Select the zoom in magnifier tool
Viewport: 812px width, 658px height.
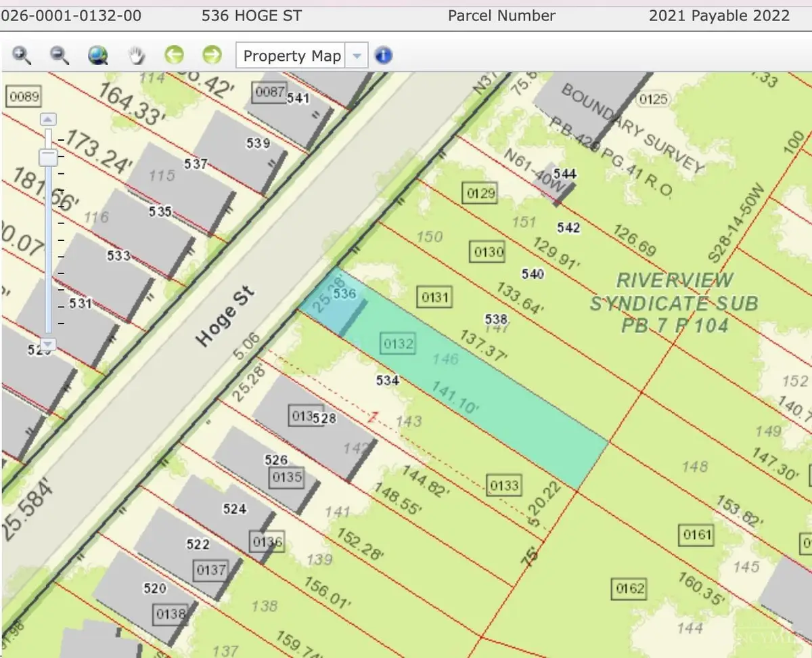[x=22, y=56]
